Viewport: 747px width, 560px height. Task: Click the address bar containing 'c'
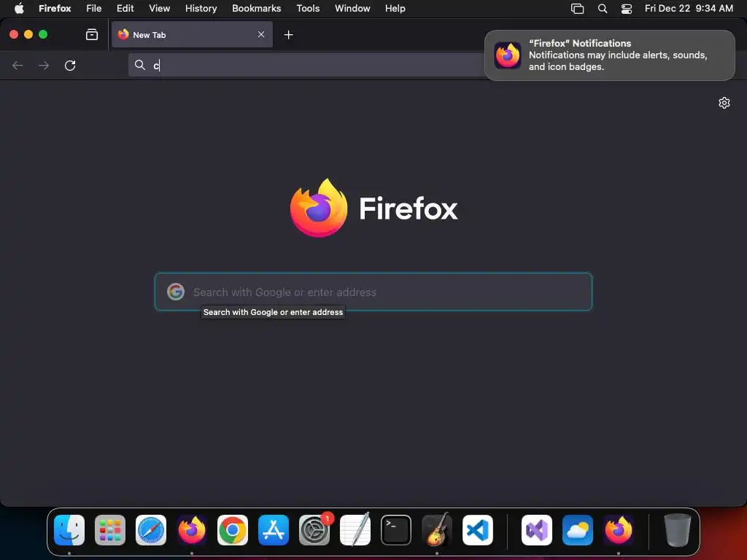tap(307, 65)
